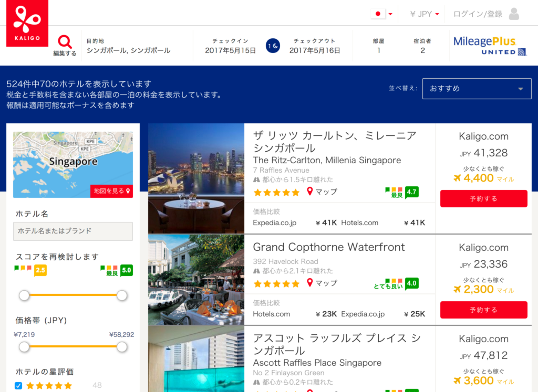Click the Ascott distance road icon
The height and width of the screenshot is (392, 538).
tap(256, 382)
